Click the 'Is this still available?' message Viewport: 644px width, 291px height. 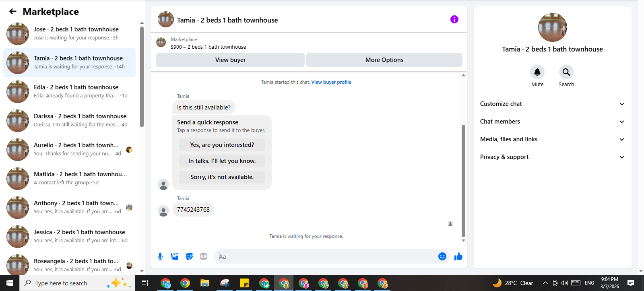click(204, 107)
